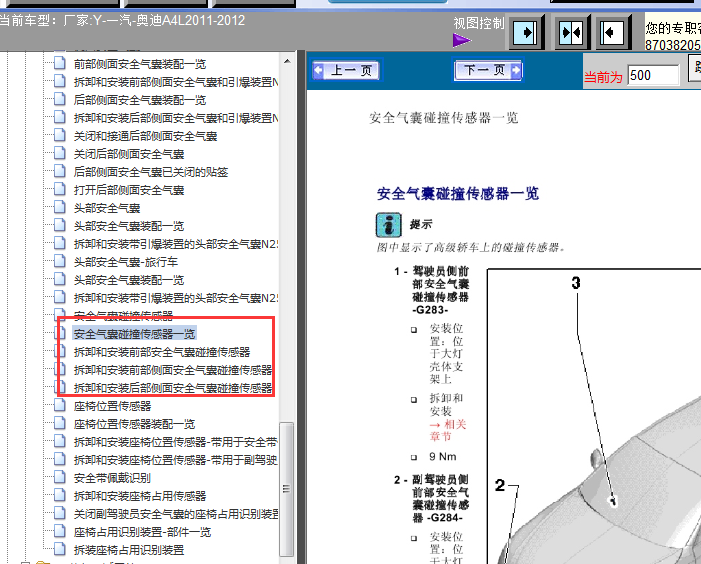Select highlighted 安全气囊碰撞传感器一览 entry
Viewport: 701px width, 564px height.
[134, 334]
